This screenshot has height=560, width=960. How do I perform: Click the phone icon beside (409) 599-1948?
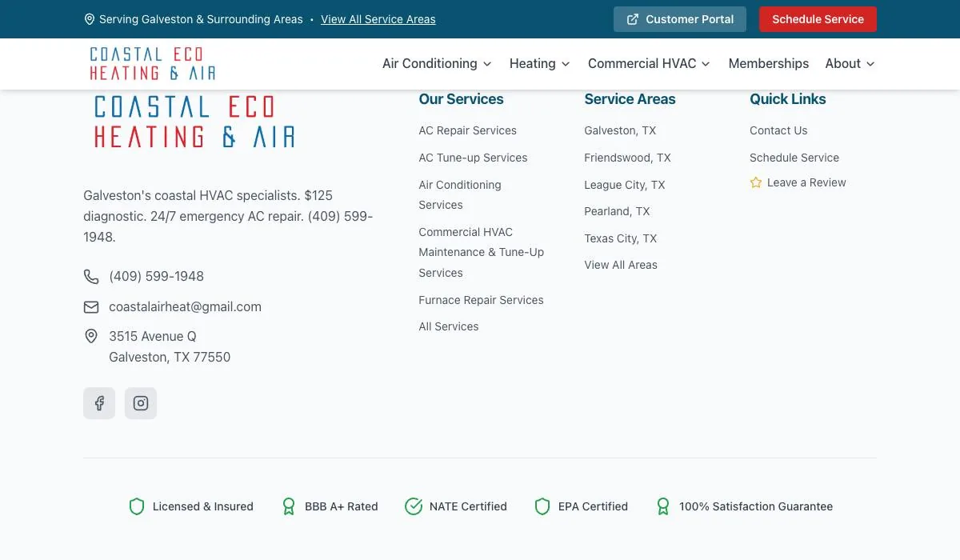91,276
